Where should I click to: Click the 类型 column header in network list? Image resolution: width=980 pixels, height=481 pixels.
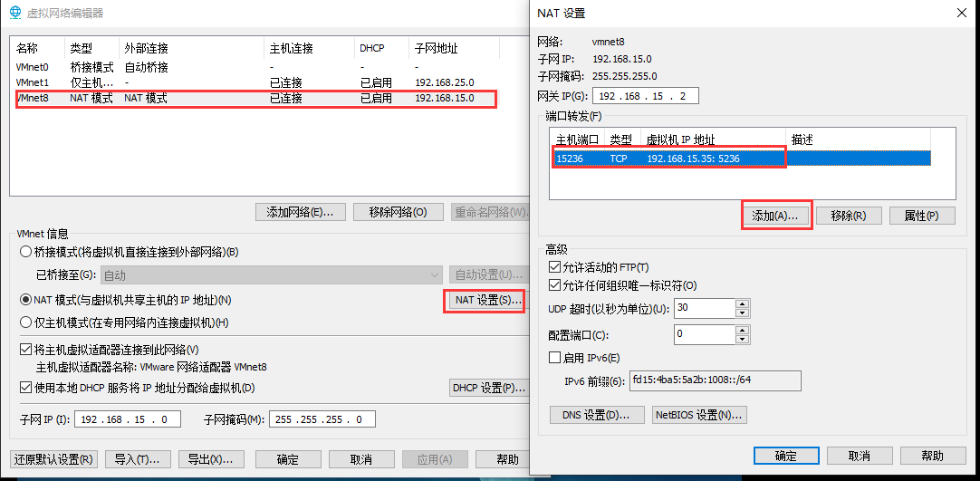point(91,48)
